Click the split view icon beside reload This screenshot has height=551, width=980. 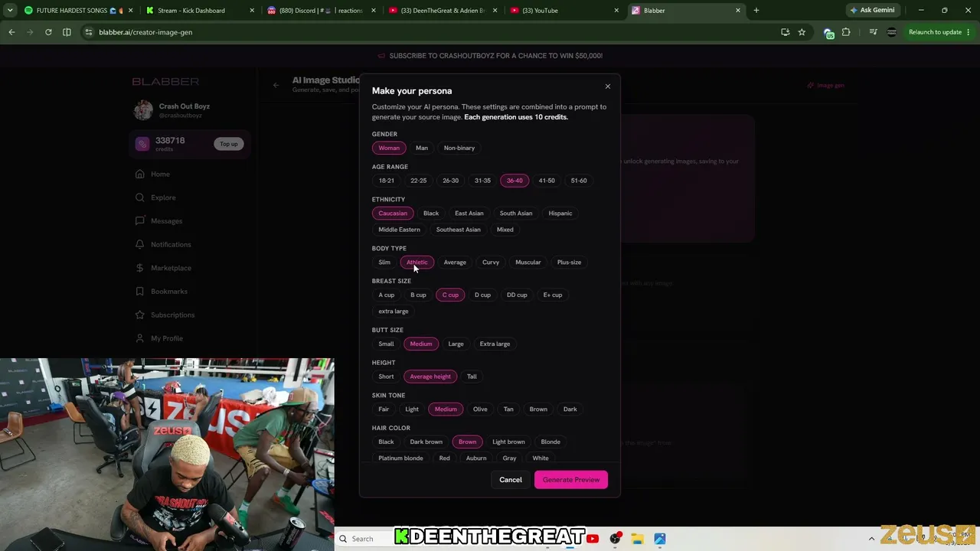coord(67,32)
